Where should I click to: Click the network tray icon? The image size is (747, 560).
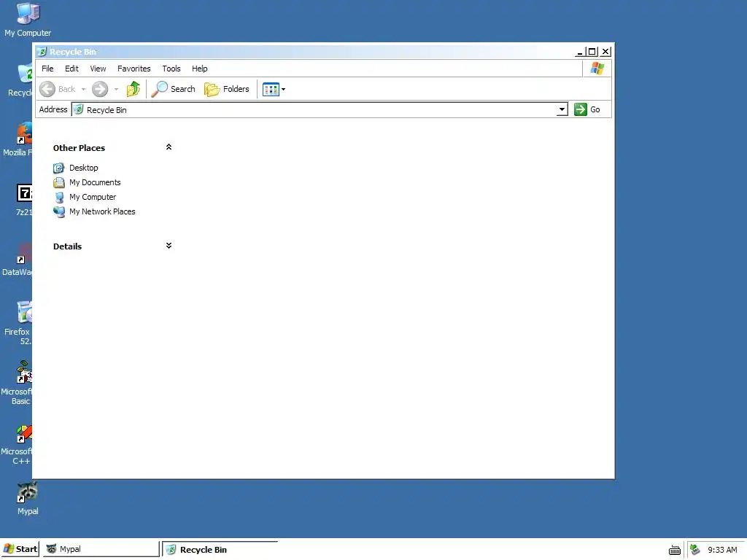695,550
